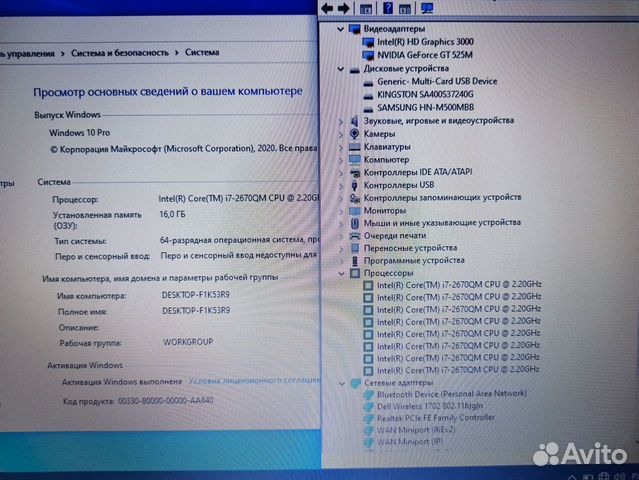639x480 pixels.
Task: Click Система in the breadcrumb path
Action: click(x=202, y=51)
